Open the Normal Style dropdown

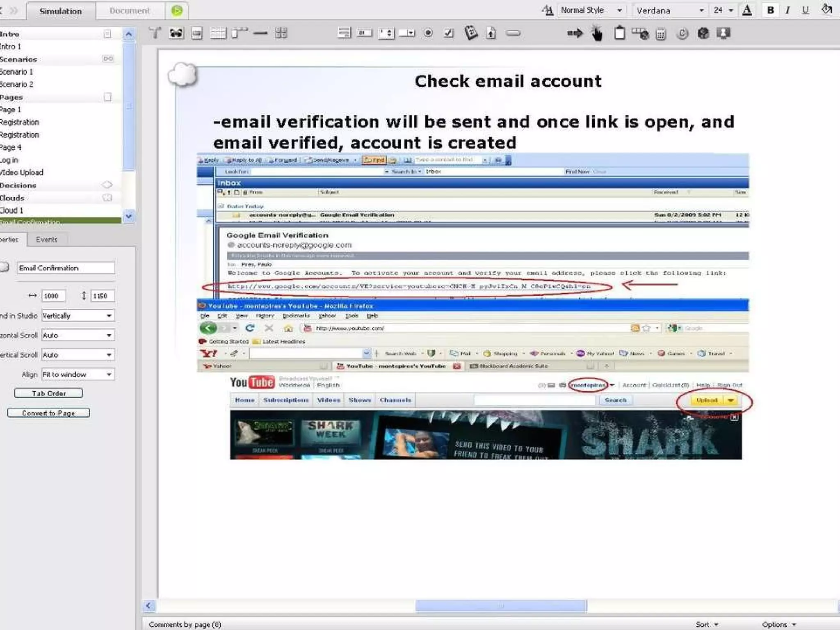tap(619, 11)
